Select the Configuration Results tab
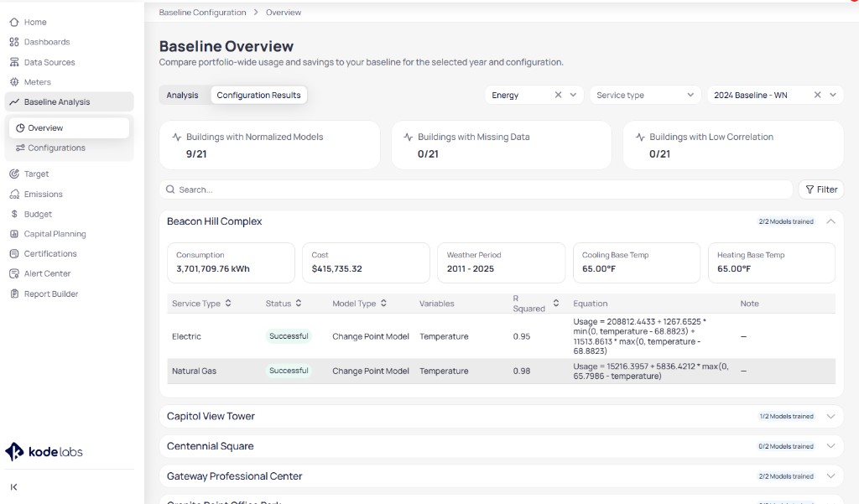The image size is (859, 504). pos(258,96)
